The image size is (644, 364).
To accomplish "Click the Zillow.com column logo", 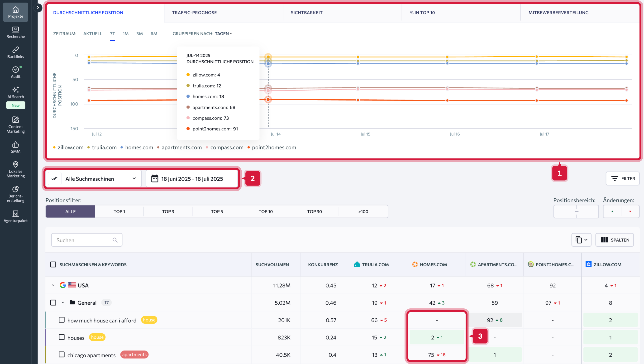I will pyautogui.click(x=588, y=264).
